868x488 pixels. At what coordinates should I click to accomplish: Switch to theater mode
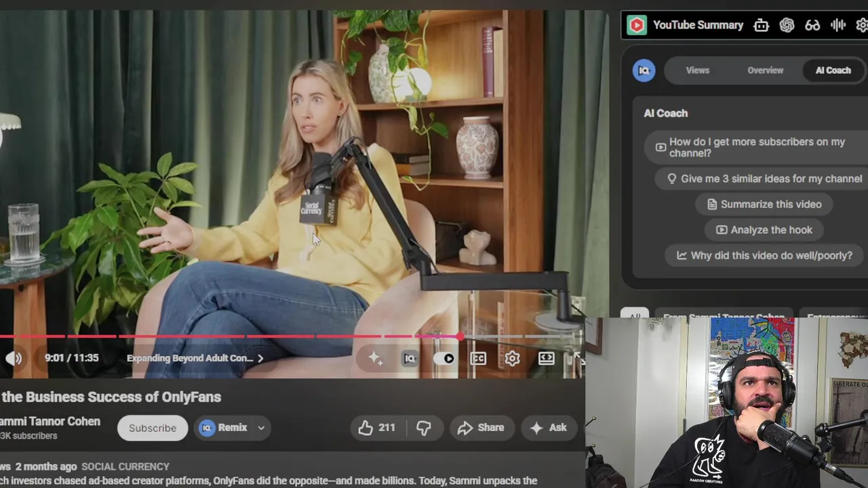click(x=546, y=359)
